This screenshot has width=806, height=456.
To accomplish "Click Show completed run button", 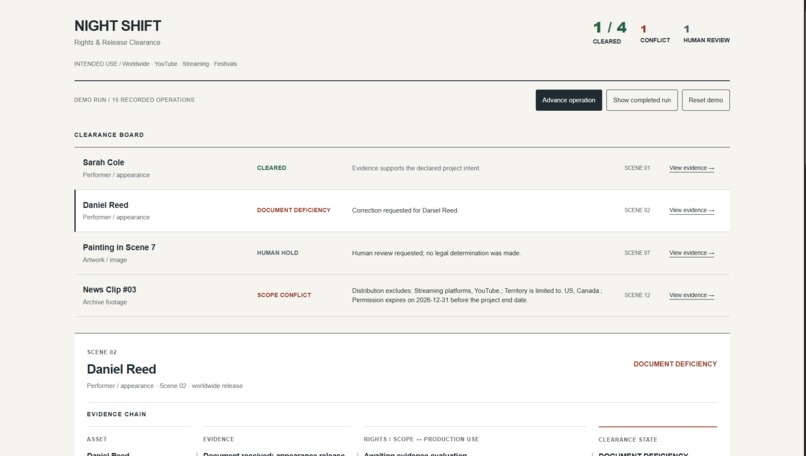I will click(x=642, y=100).
